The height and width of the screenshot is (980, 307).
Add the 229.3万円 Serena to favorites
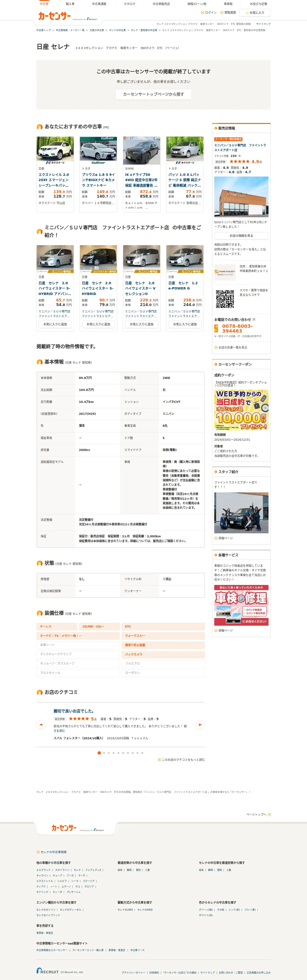pyautogui.click(x=142, y=324)
